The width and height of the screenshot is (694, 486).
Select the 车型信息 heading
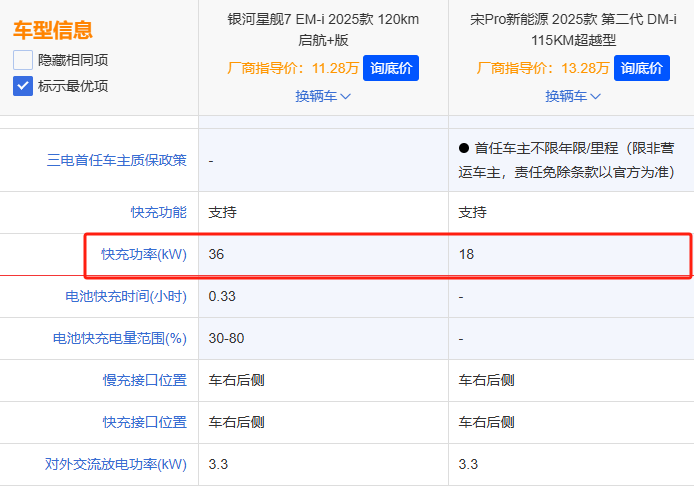[53, 30]
